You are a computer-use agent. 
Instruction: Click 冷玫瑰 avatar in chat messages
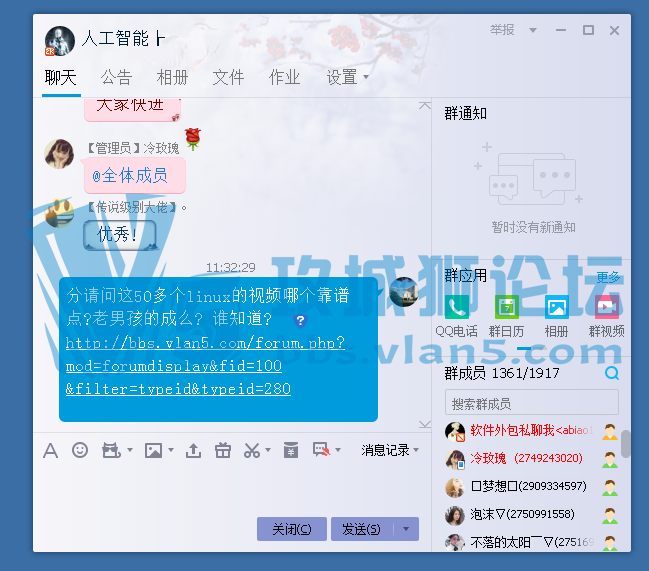coord(59,154)
